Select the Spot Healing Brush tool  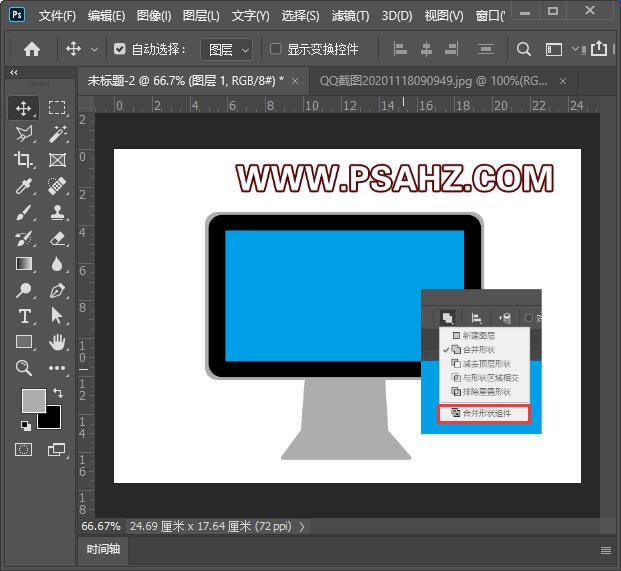pos(57,186)
